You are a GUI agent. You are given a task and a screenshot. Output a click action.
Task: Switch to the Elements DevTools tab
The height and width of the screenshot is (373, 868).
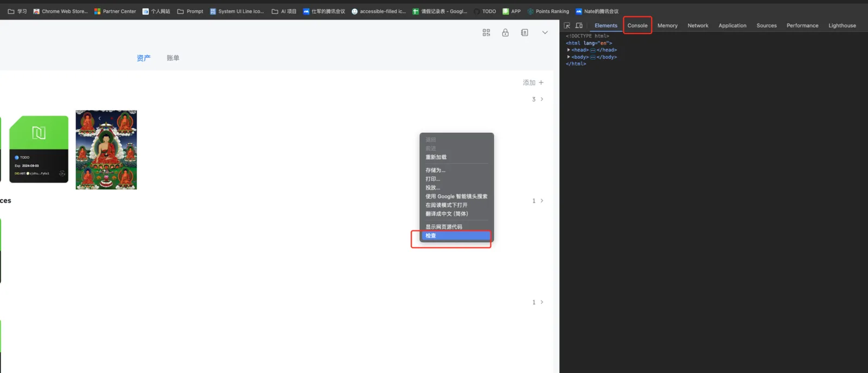[x=606, y=25]
